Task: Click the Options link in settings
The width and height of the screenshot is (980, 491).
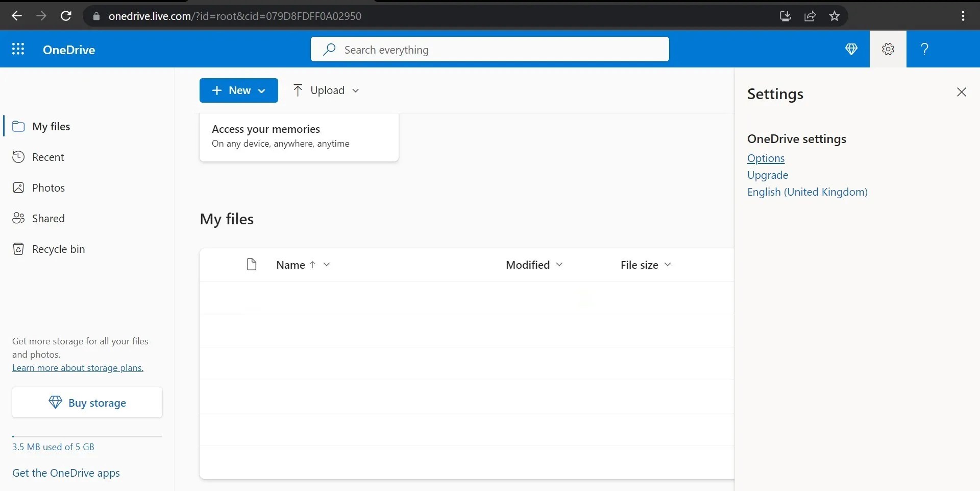Action: pos(766,158)
